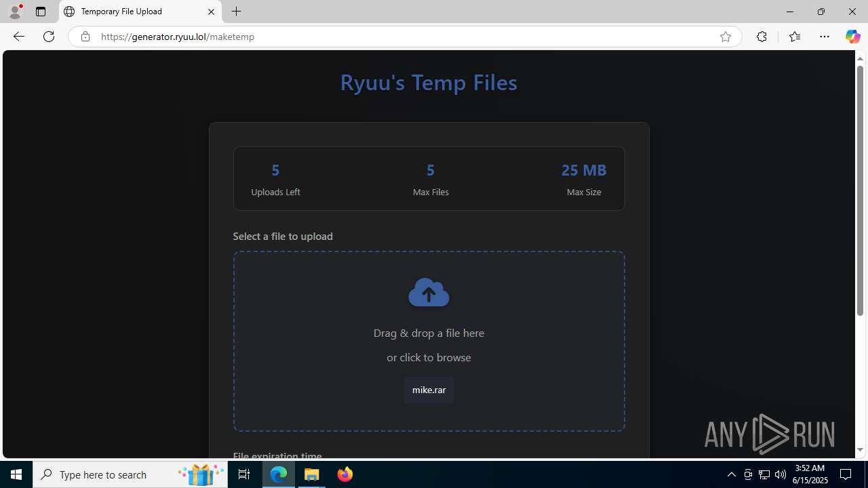This screenshot has height=488, width=868.
Task: Open the Action Center notifications icon
Action: click(846, 474)
